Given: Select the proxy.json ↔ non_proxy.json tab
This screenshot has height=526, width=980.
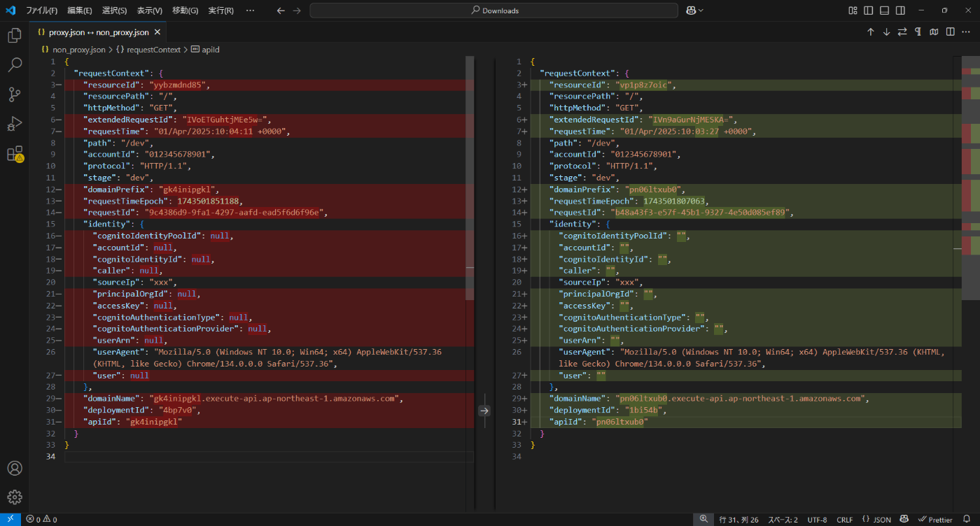Looking at the screenshot, I should (98, 32).
